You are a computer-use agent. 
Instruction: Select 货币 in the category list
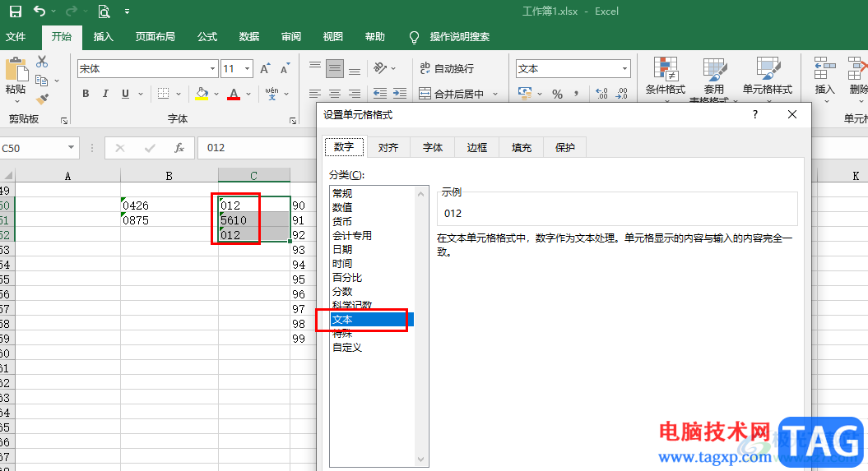pyautogui.click(x=371, y=222)
